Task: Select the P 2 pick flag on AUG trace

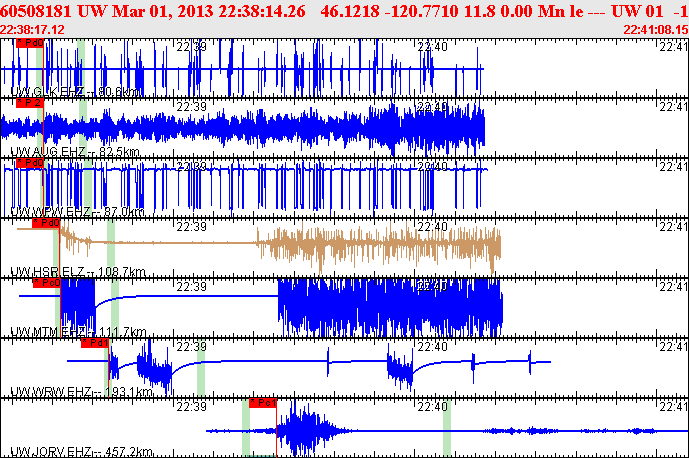Action: 30,103
